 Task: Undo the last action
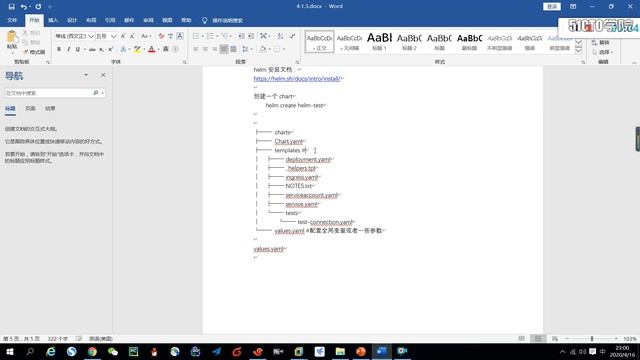[24, 7]
